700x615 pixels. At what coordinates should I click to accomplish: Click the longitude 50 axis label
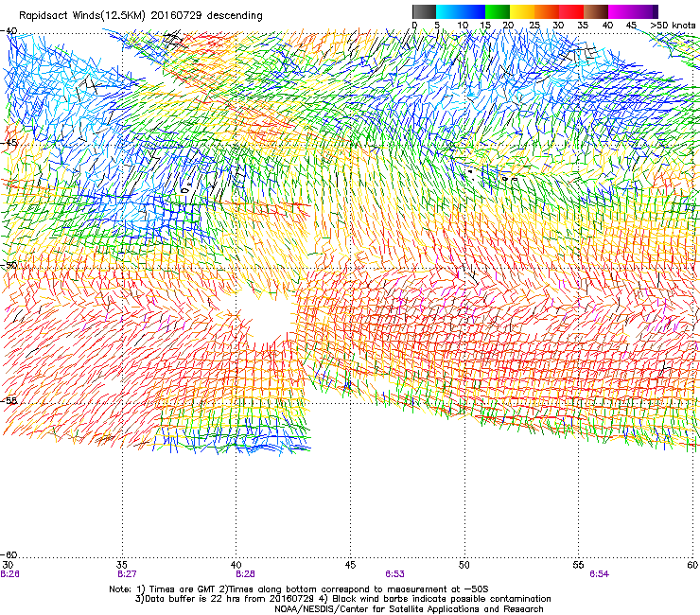[464, 565]
